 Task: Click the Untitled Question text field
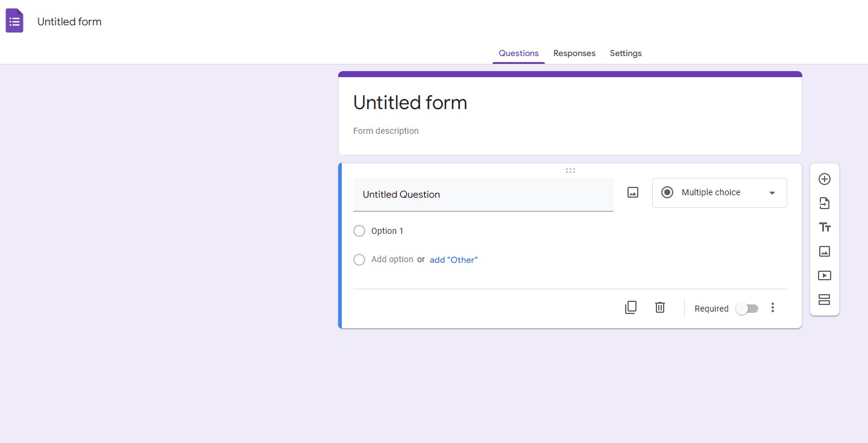(483, 195)
